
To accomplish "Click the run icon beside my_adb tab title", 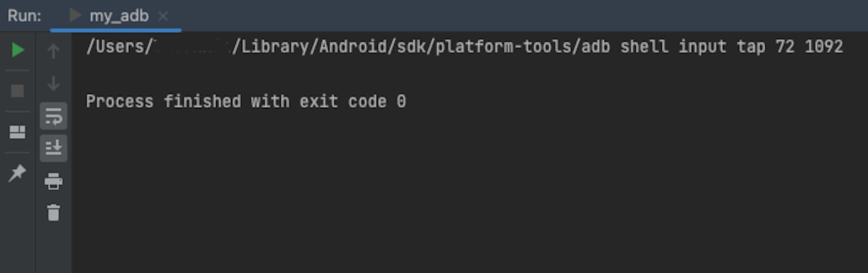I will [x=75, y=15].
